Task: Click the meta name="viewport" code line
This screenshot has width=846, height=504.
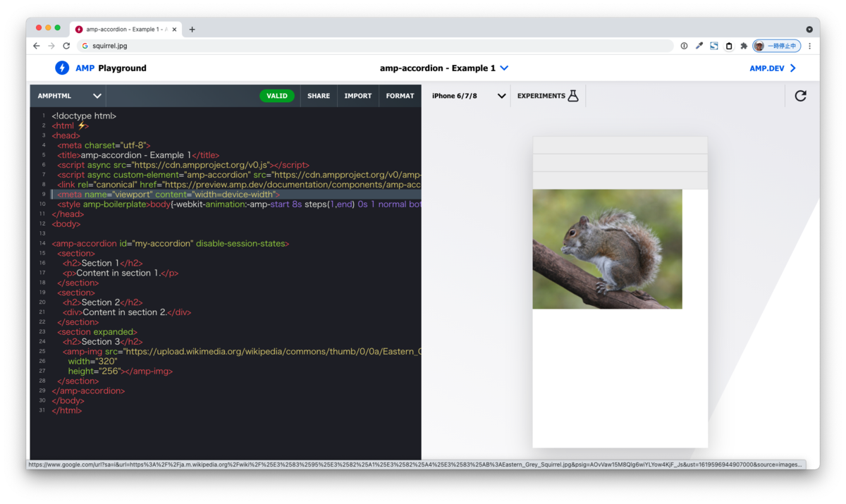Action: pyautogui.click(x=168, y=195)
